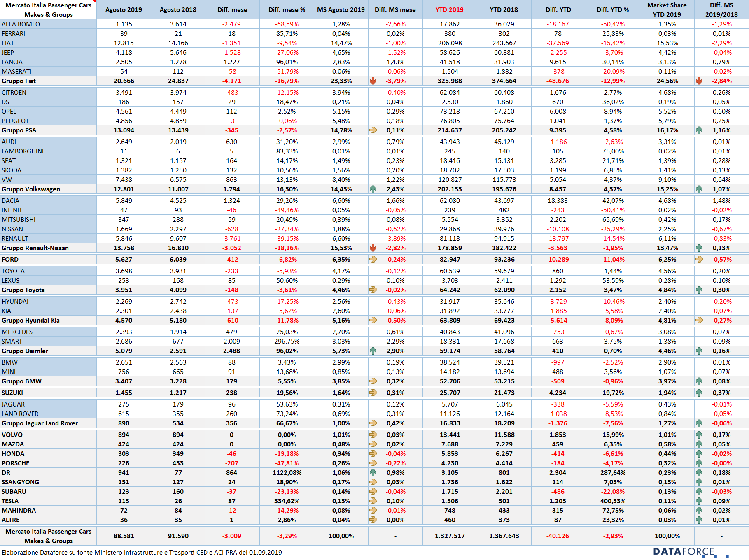Click FORD yellow arrow beside -0,57%
Image resolution: width=749 pixels, height=560 pixels.
pos(699,260)
